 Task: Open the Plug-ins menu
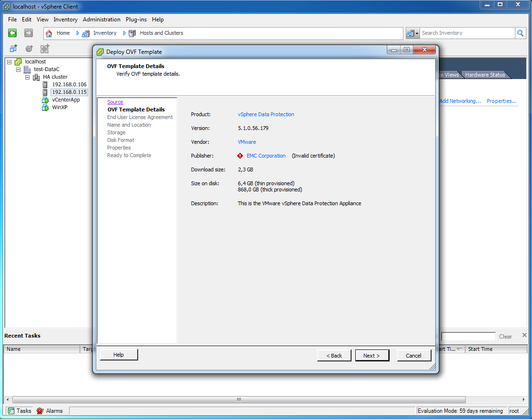(136, 20)
